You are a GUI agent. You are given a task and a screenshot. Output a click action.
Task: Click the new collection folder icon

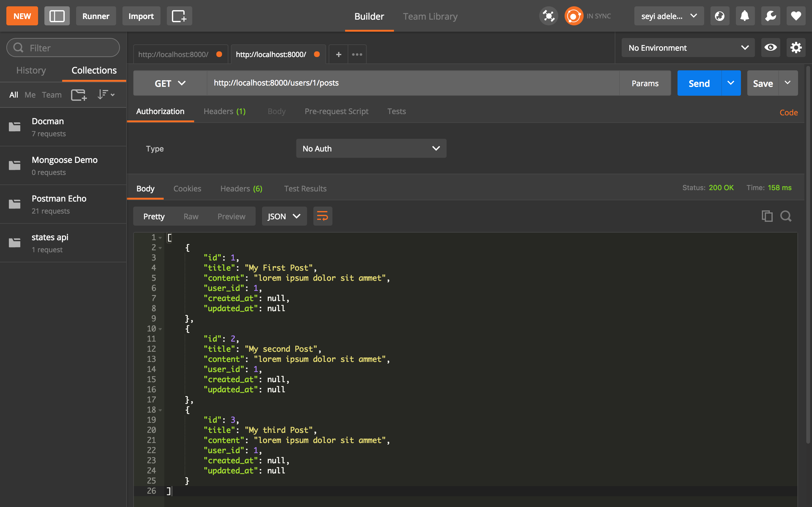point(79,95)
